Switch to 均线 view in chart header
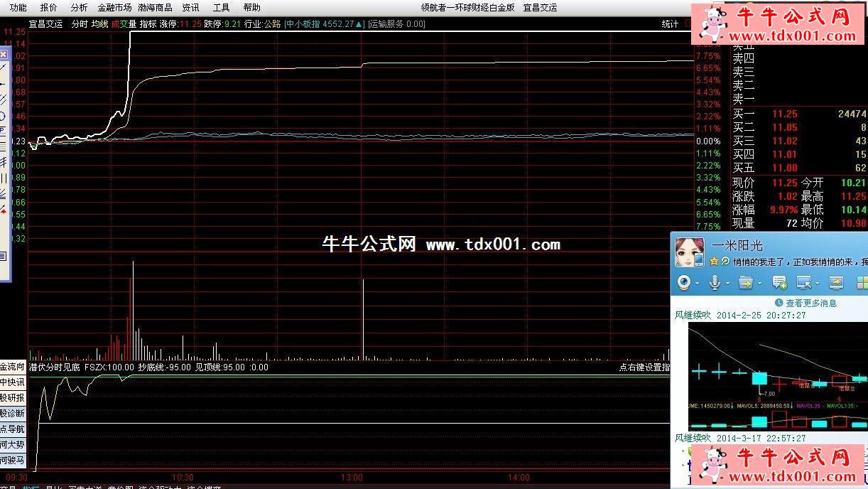The image size is (868, 489). click(99, 24)
